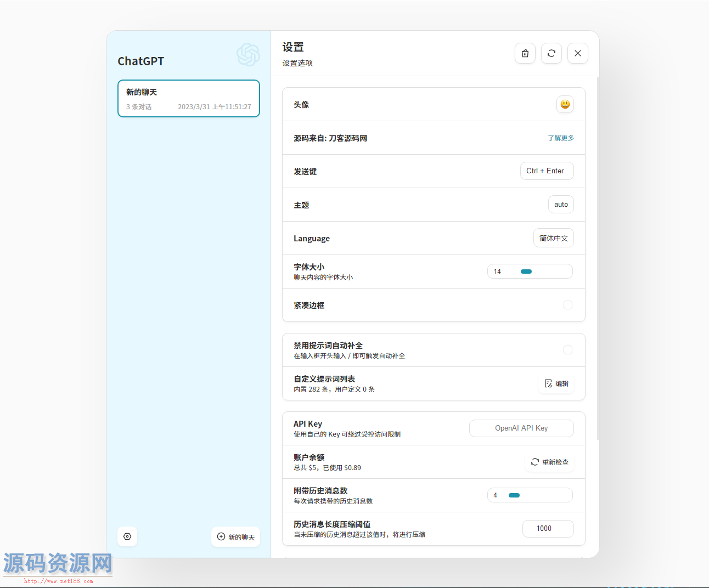
Task: Click the OpenAI logo in sidebar header
Action: tap(248, 55)
